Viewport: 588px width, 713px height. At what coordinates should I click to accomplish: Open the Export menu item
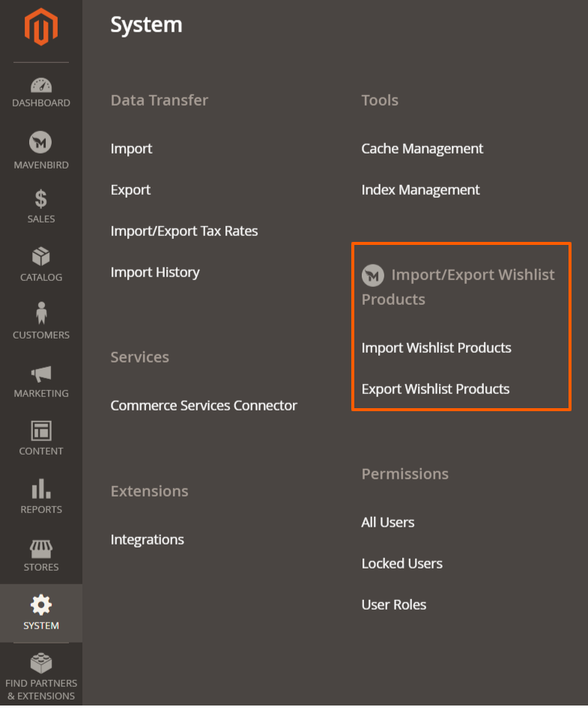[x=130, y=189]
